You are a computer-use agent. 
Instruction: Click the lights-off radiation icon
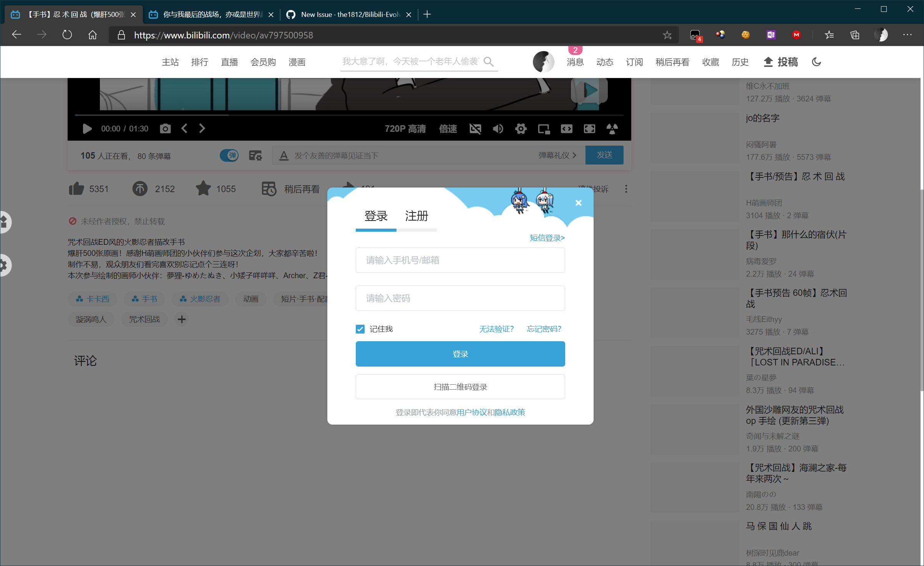coord(612,129)
